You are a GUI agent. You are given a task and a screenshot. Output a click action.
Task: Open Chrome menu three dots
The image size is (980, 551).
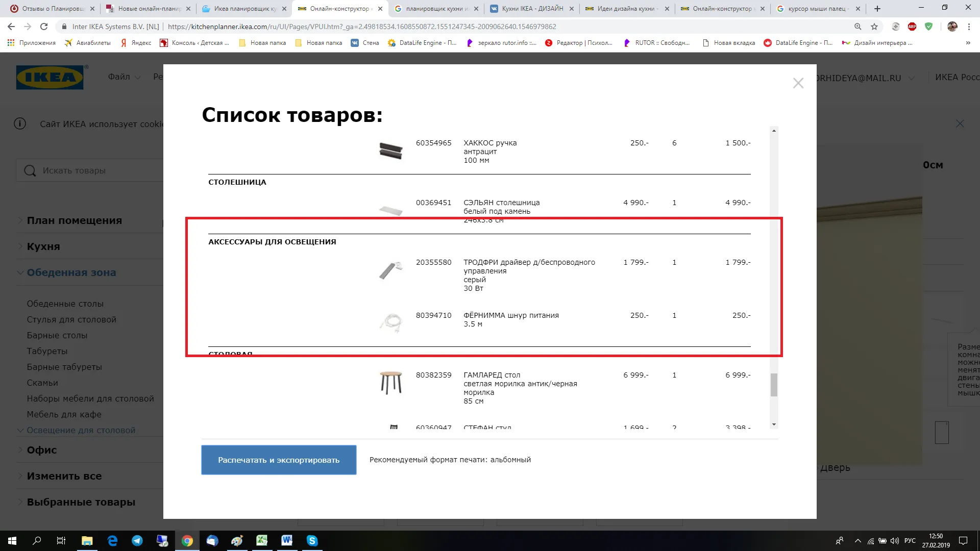click(x=969, y=27)
